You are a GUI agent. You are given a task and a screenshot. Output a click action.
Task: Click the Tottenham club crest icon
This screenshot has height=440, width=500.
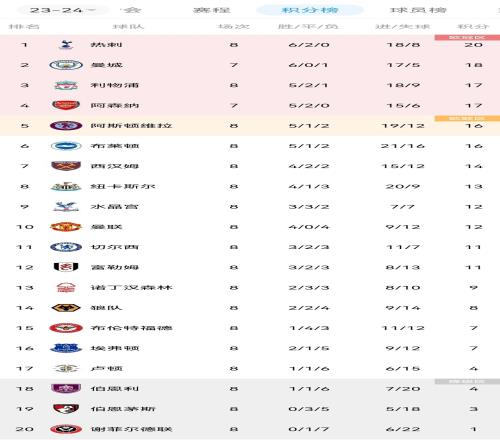coord(66,44)
